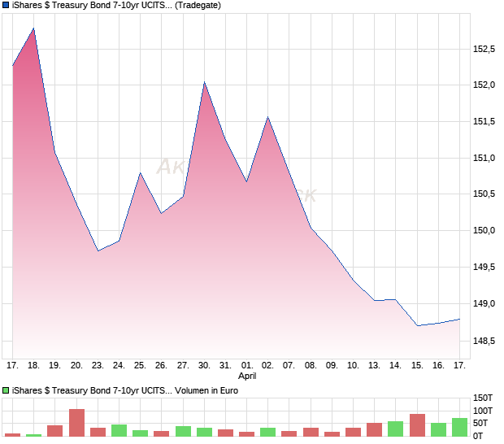The image size is (504, 444).
Task: Click the 08. date label on the x-axis
Action: pyautogui.click(x=311, y=366)
